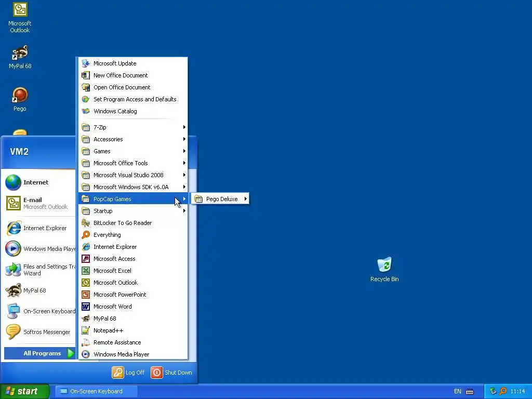
Task: Click the Remote Assistance icon
Action: 86,342
